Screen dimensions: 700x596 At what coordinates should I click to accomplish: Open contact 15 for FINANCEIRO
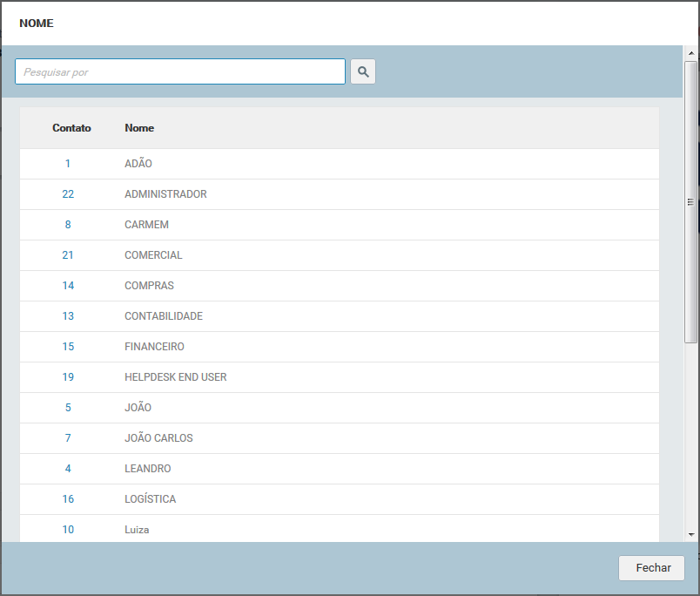pyautogui.click(x=68, y=347)
